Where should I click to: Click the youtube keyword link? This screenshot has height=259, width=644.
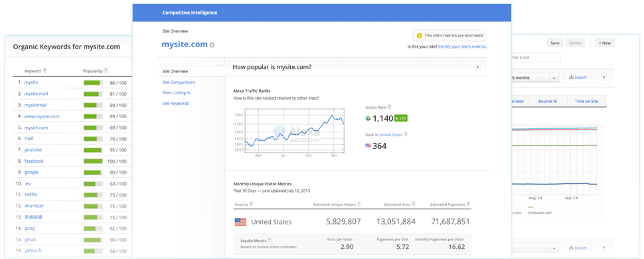pyautogui.click(x=33, y=150)
